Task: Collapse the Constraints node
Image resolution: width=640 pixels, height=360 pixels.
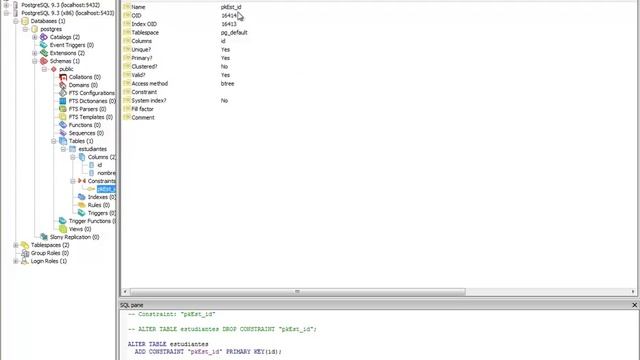Action: tap(73, 181)
